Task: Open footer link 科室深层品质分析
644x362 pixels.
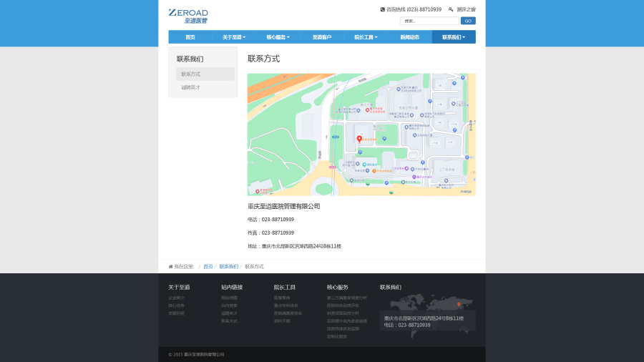Action: click(x=343, y=313)
